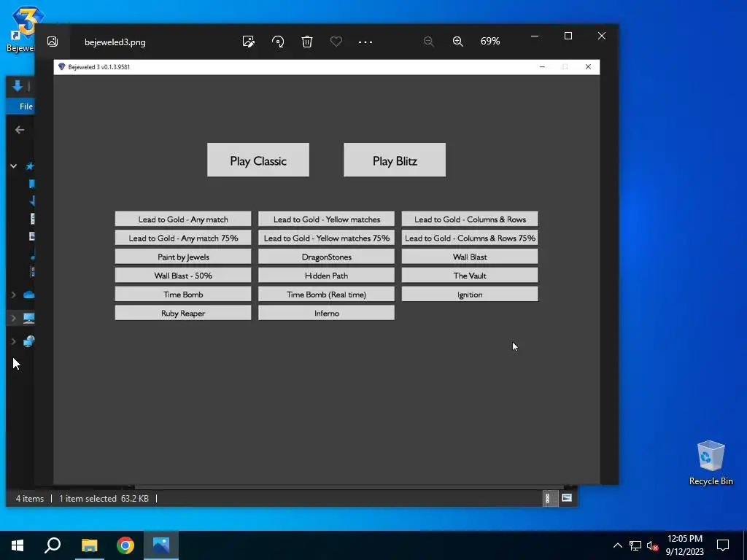Choose Lead to Gold - Yellow matches
Image resolution: width=747 pixels, height=560 pixels.
click(x=326, y=219)
